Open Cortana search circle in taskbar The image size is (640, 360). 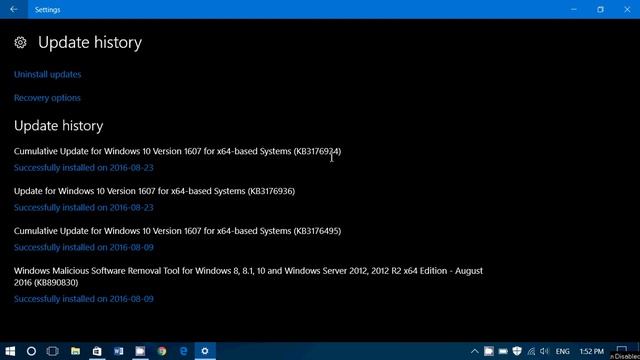pyautogui.click(x=31, y=351)
